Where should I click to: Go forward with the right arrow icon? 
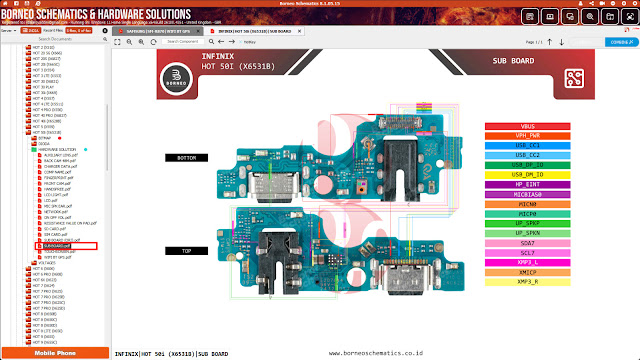(x=232, y=42)
